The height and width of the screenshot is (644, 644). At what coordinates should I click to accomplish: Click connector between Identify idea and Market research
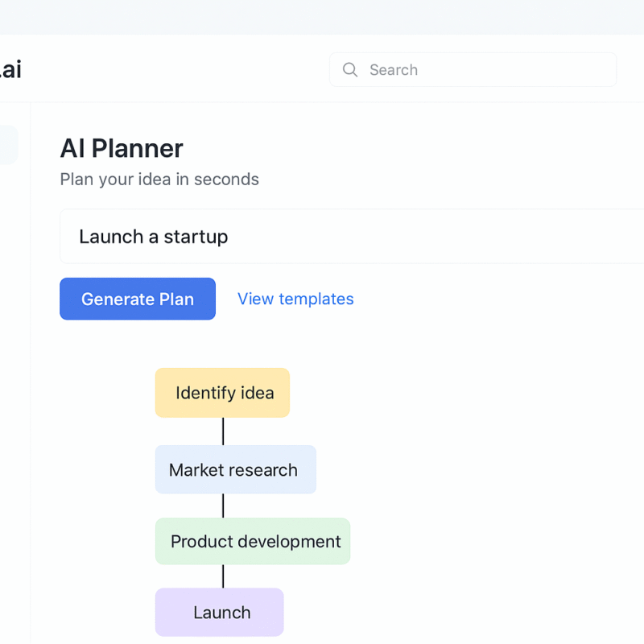click(x=223, y=431)
